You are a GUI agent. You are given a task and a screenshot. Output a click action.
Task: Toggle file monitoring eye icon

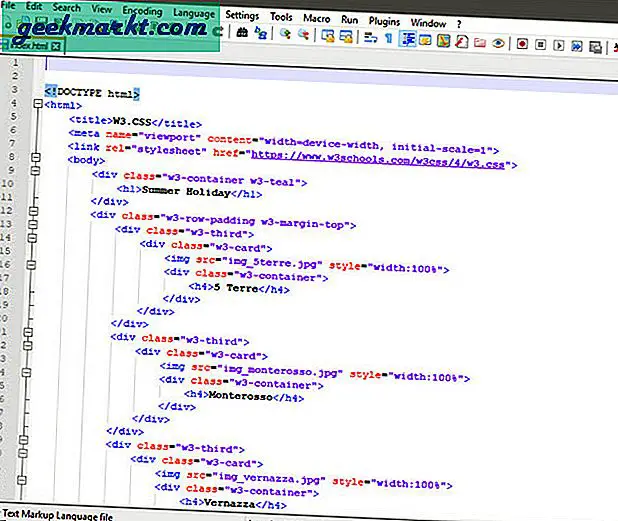point(498,43)
